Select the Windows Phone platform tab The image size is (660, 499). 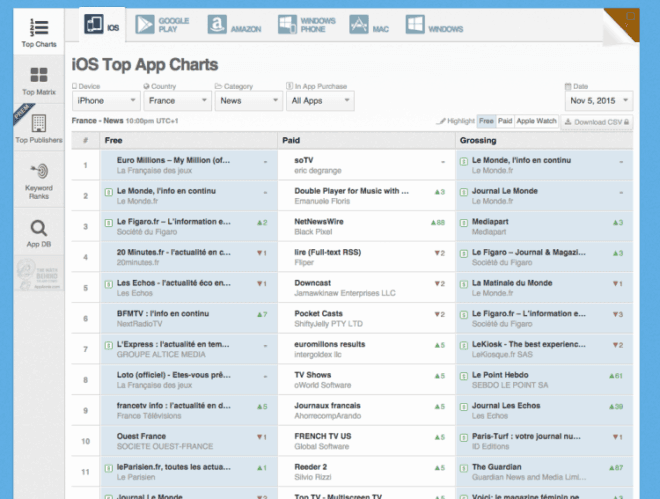pos(306,27)
